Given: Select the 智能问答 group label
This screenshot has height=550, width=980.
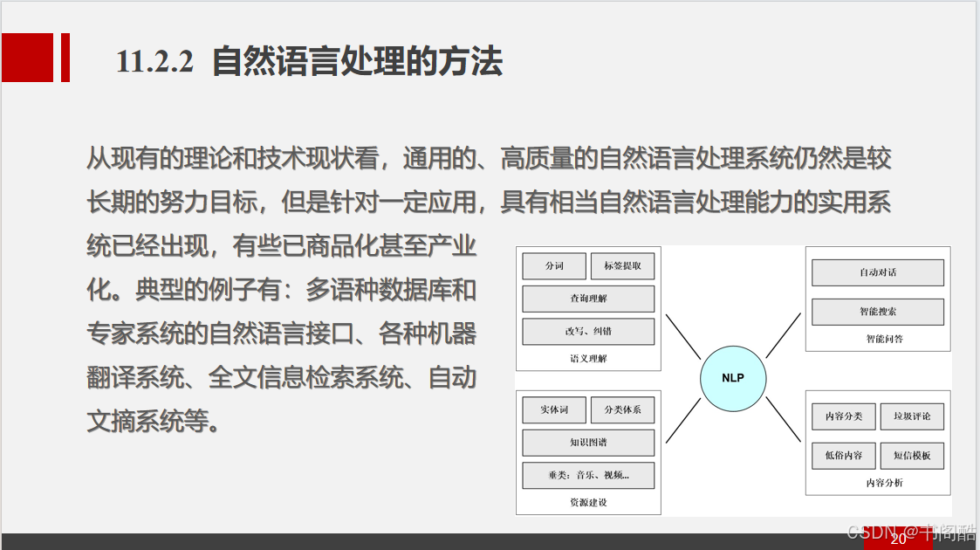Looking at the screenshot, I should (x=884, y=339).
